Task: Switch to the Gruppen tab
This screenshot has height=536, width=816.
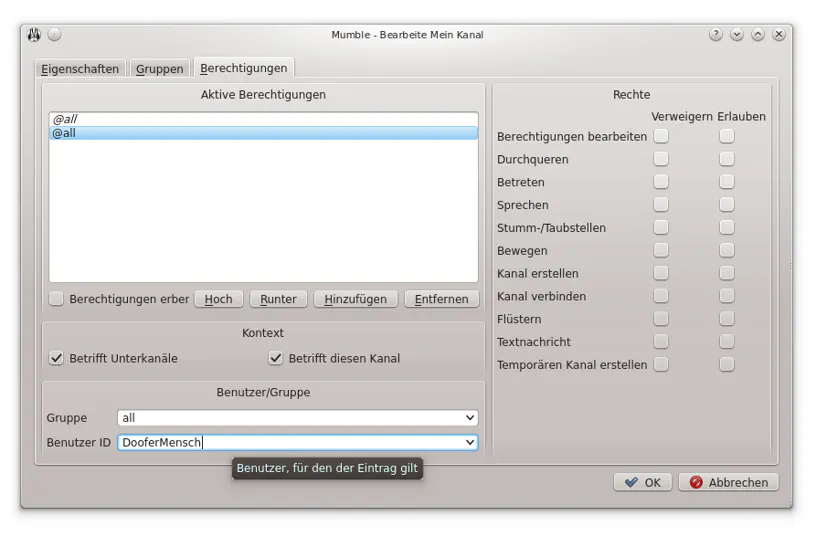Action: 159,69
